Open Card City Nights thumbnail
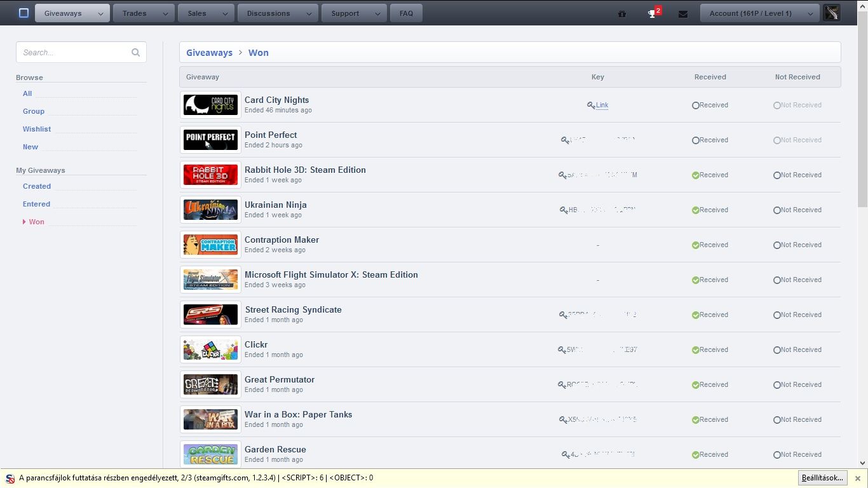The width and height of the screenshot is (868, 488). [x=210, y=105]
